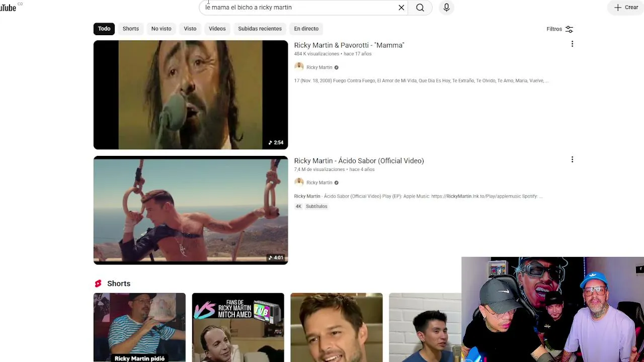644x362 pixels.
Task: Clear the search box with the X icon
Action: 401,8
